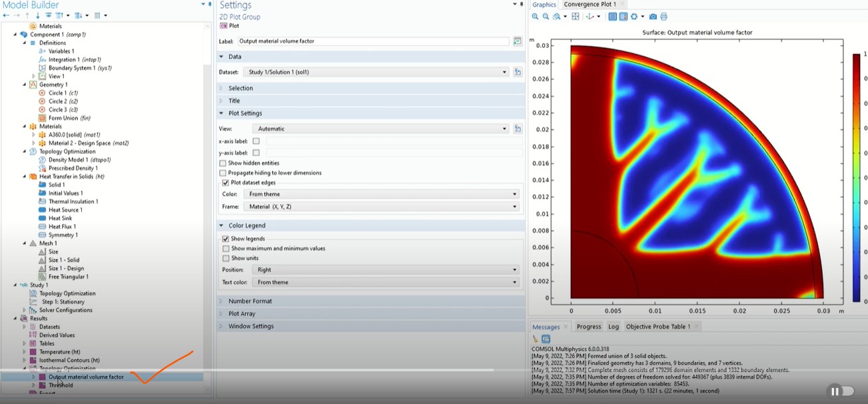This screenshot has width=868, height=404.
Task: Uncheck the Show legends checkbox
Action: click(226, 239)
